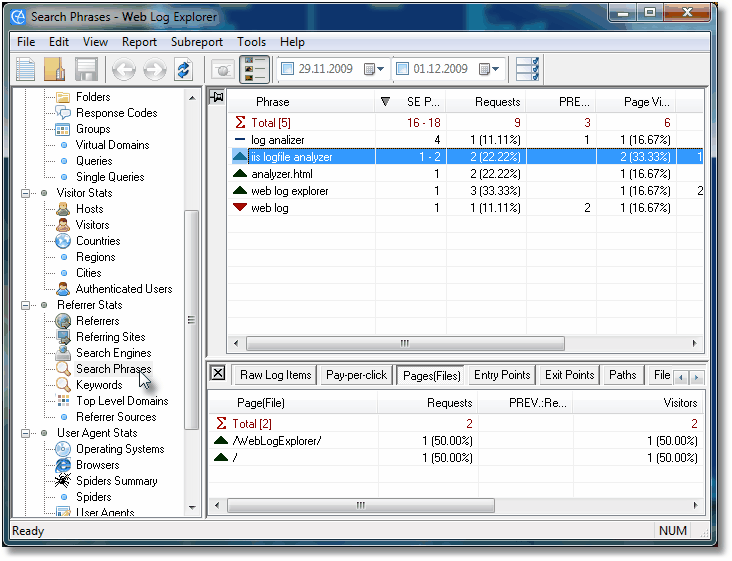Select the Authenticated Users icon

click(63, 289)
